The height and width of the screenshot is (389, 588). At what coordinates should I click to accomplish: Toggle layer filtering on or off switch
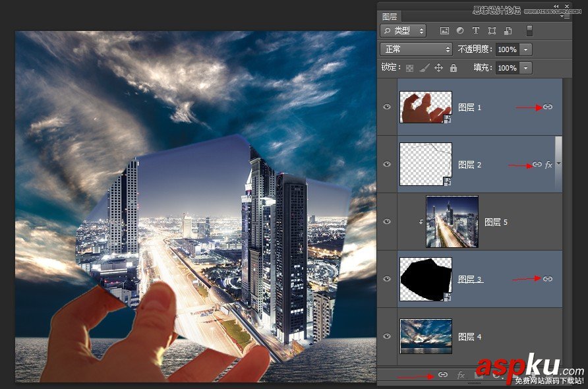529,30
